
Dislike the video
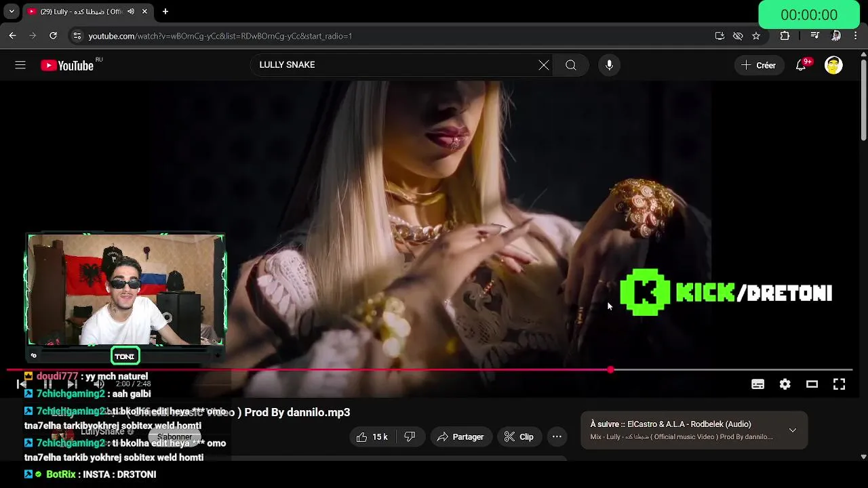pos(410,437)
